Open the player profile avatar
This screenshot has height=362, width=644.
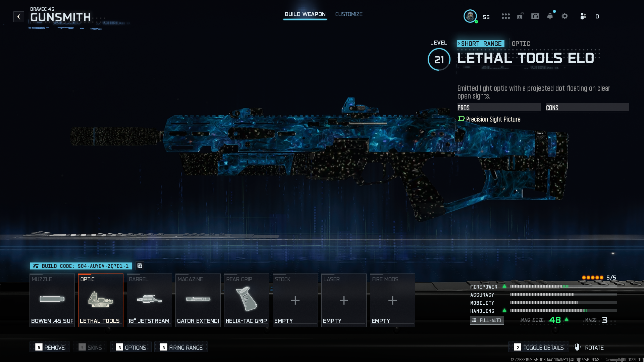coord(470,16)
